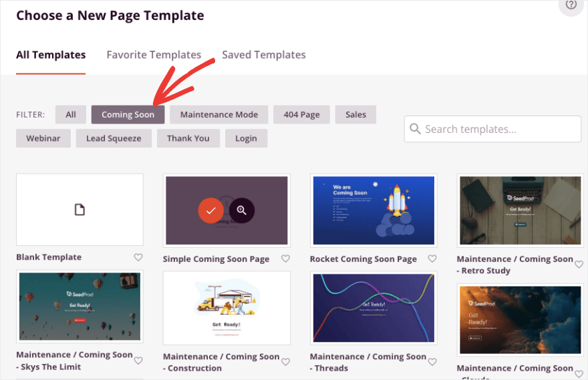Favorite the Blank Template with heart icon
The image size is (588, 380).
click(138, 257)
